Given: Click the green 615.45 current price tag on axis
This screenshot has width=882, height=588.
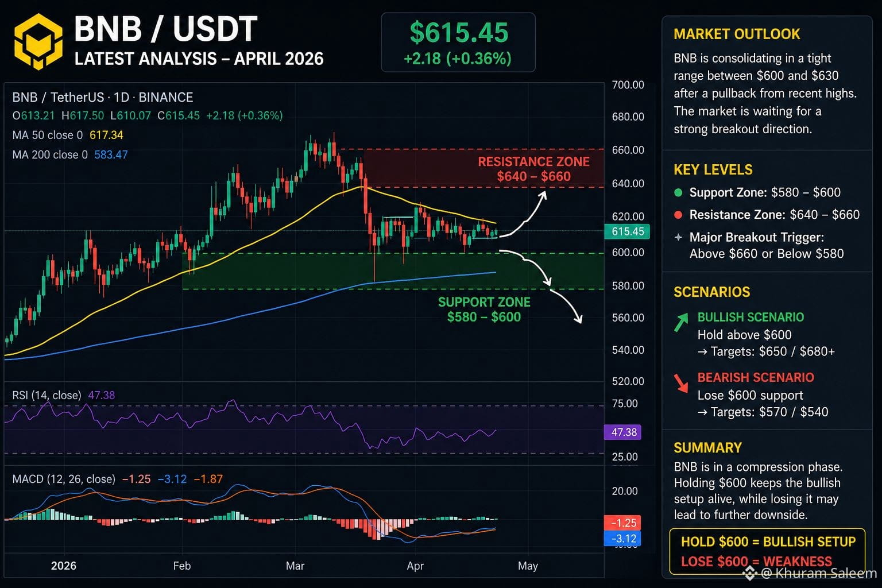Looking at the screenshot, I should (x=627, y=231).
